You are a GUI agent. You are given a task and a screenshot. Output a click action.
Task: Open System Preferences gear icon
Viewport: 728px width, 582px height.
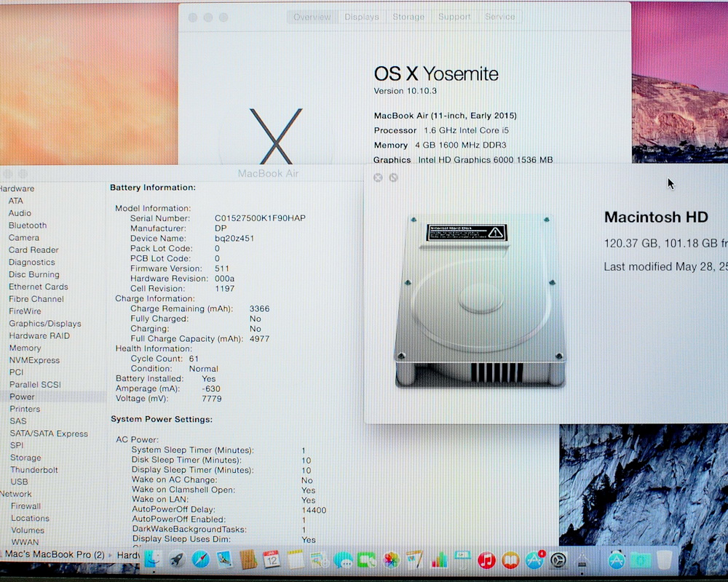point(558,560)
